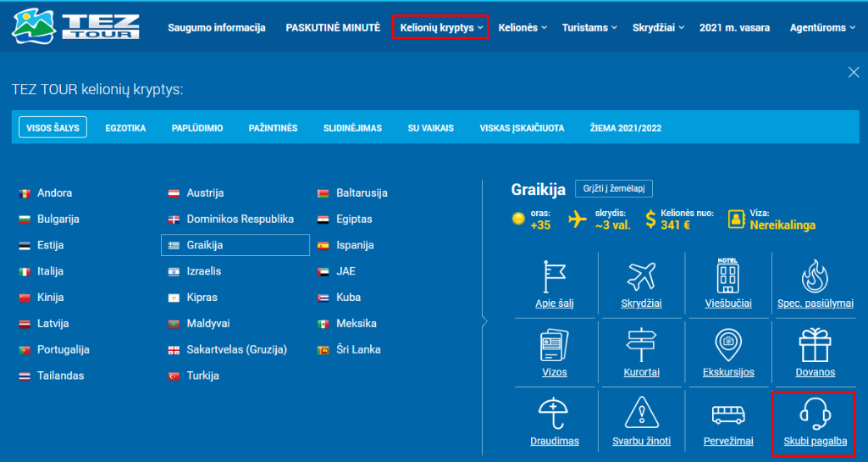This screenshot has width=868, height=462.
Task: Select Egiptas country link
Action: [x=354, y=219]
